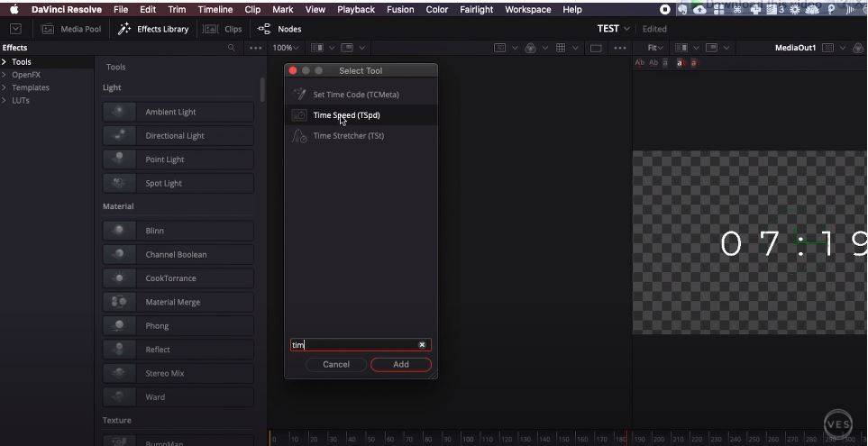Open the Fairlight menu
Image resolution: width=868 pixels, height=446 pixels.
pyautogui.click(x=476, y=9)
